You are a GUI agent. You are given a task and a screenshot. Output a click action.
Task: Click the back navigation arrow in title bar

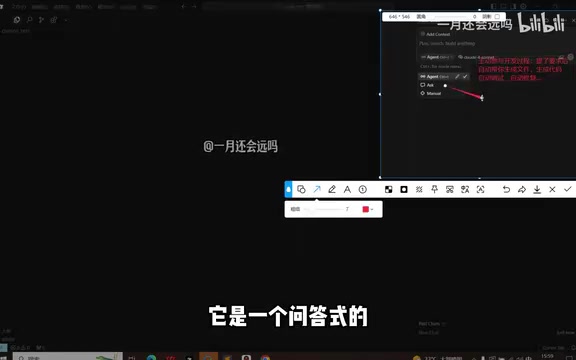(x=183, y=6)
